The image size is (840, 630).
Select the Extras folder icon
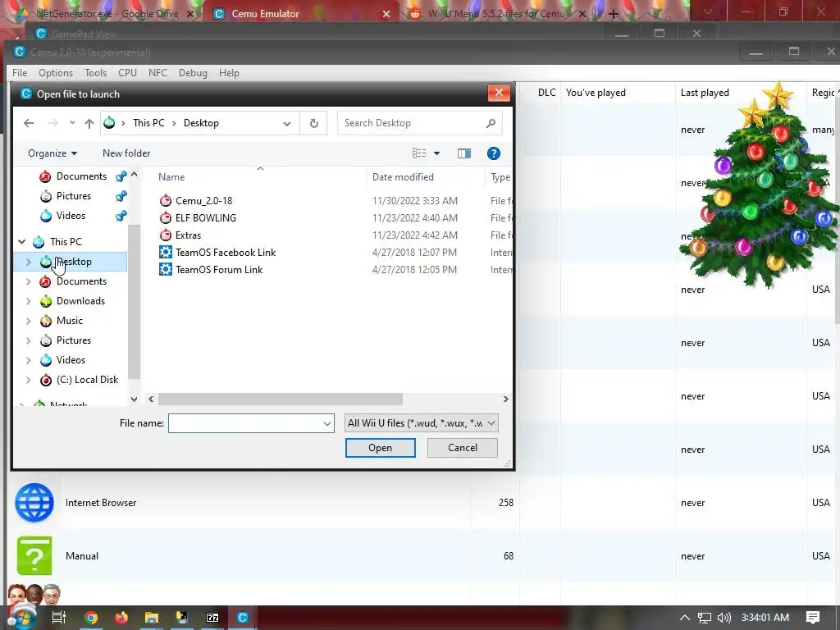[x=166, y=235]
